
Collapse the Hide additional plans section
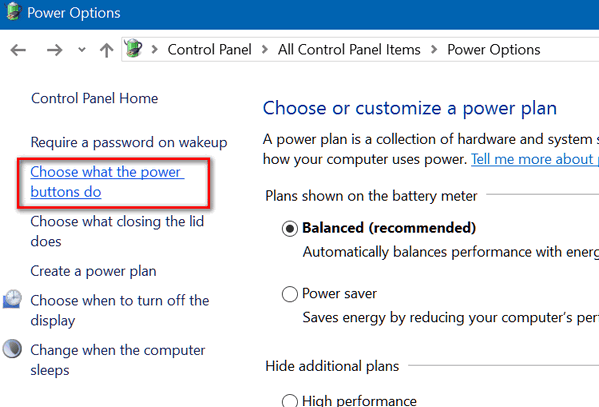332,366
